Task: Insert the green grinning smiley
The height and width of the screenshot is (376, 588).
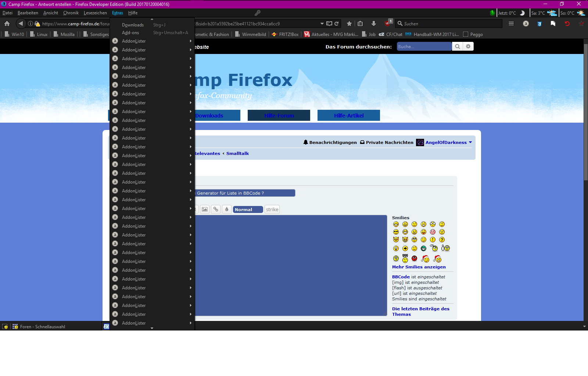Action: (423, 249)
